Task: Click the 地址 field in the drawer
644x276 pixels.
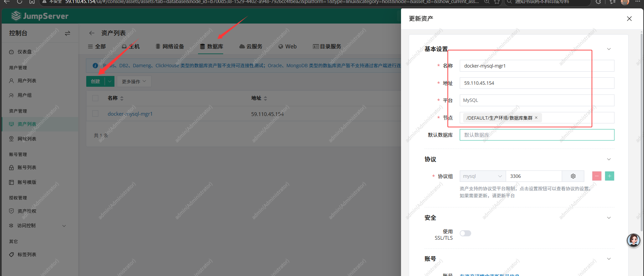Action: tap(537, 83)
